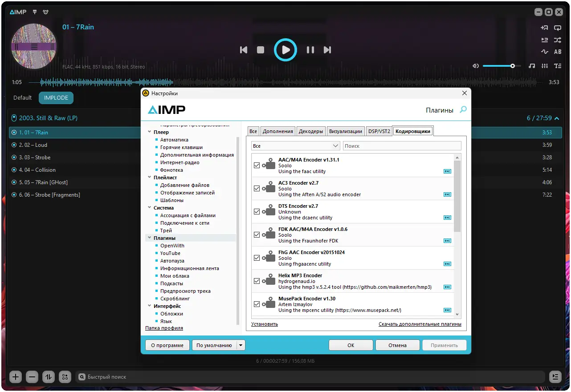Switch to the DSP/VST2 tab
571x392 pixels.
pos(379,131)
